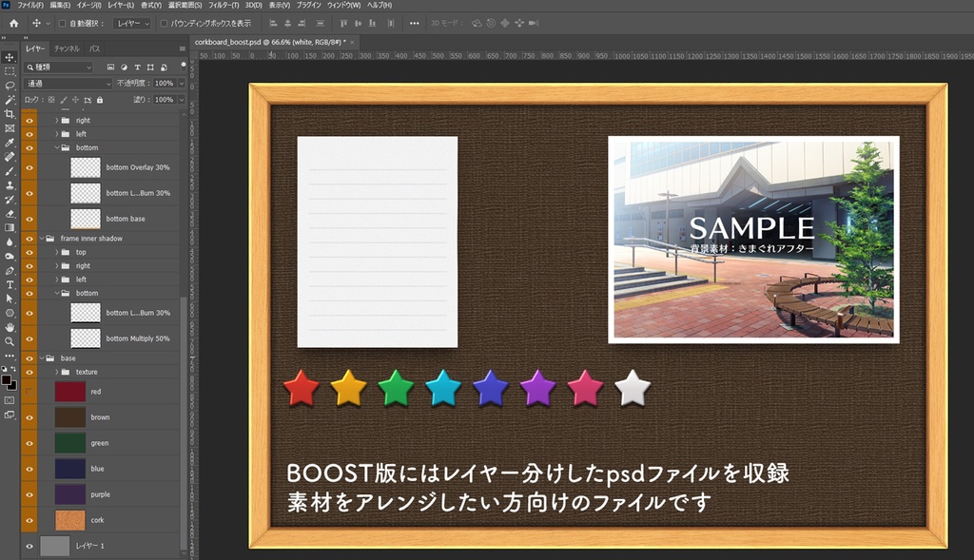
Task: Select the Hand tool
Action: pos(10,327)
